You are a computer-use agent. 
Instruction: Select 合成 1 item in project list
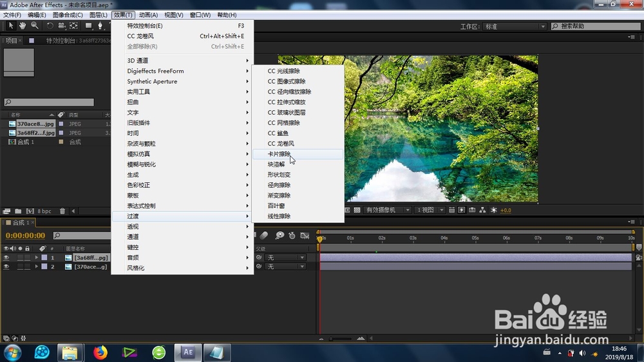click(x=26, y=142)
